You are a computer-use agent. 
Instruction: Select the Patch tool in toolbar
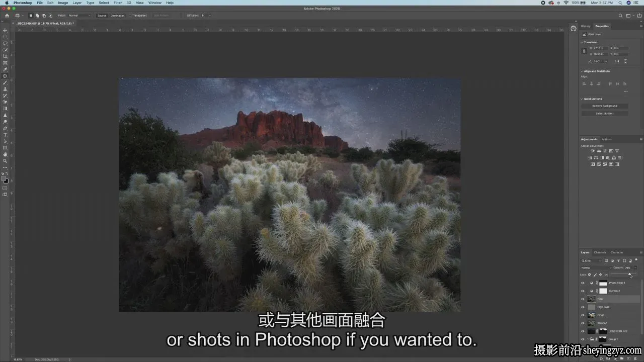(x=5, y=76)
